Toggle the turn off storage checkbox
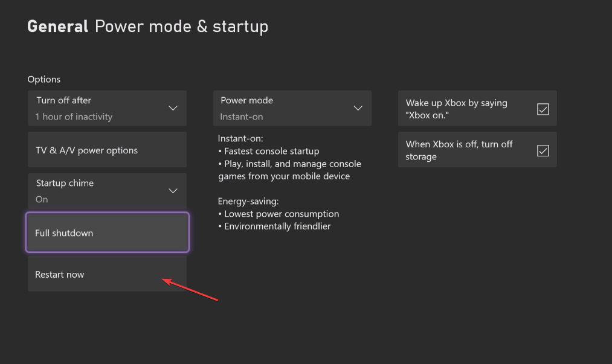The image size is (612, 364). (x=543, y=150)
